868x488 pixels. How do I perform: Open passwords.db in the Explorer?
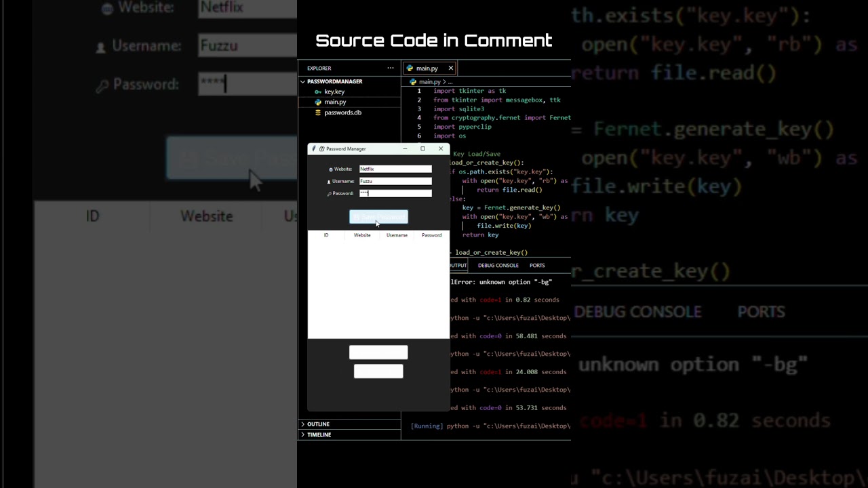pyautogui.click(x=342, y=113)
